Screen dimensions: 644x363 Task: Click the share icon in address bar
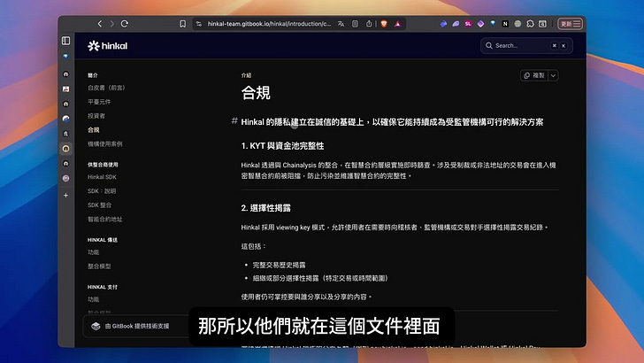369,24
